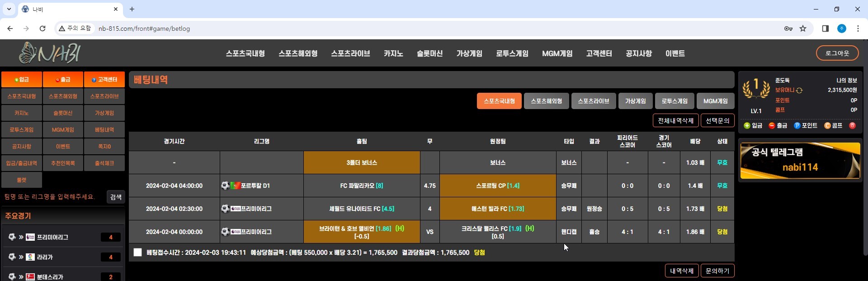This screenshot has height=281, width=868.
Task: Open the tab search dropdown arrow
Action: pyautogui.click(x=9, y=9)
